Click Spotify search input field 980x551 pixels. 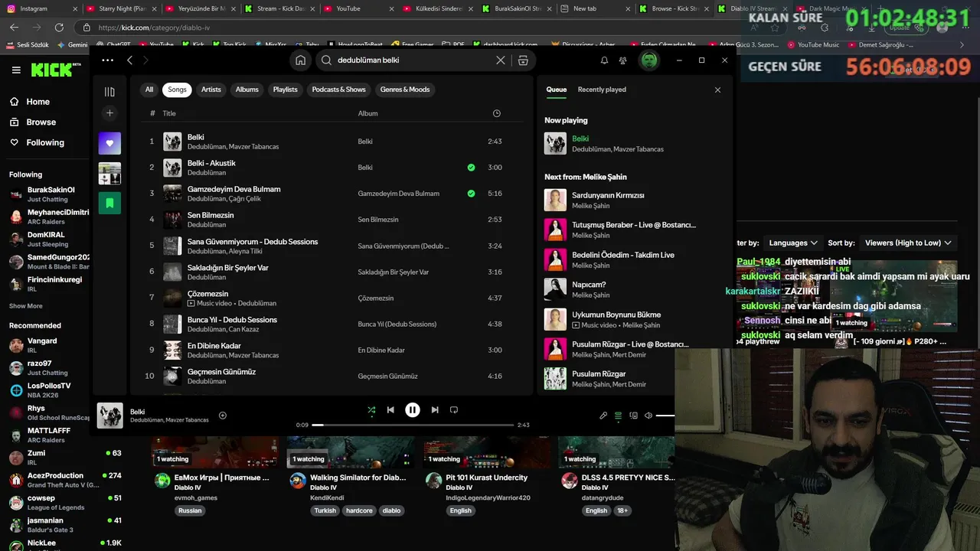click(413, 60)
